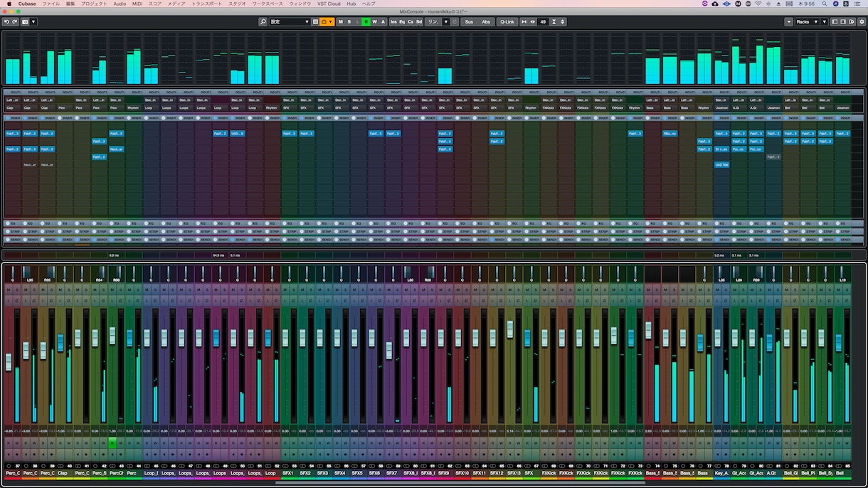Image resolution: width=868 pixels, height=488 pixels.
Task: Click the orange channel visibility agent icon
Action: point(327,22)
